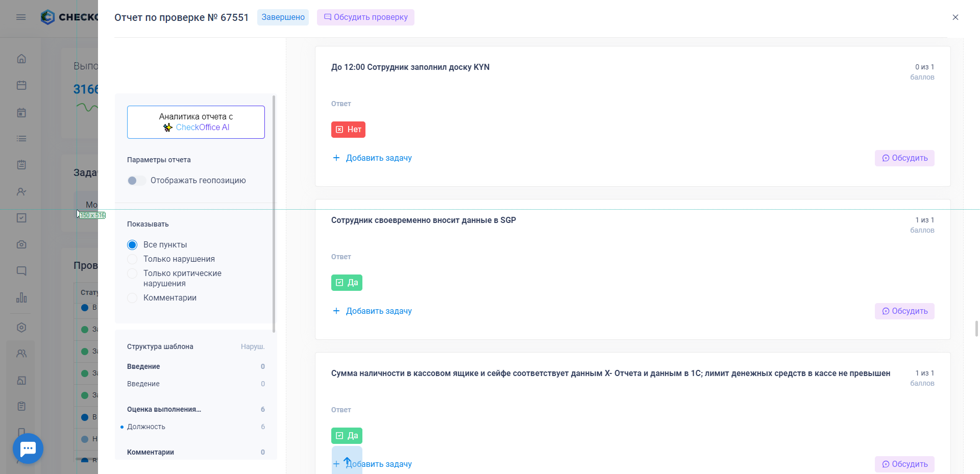Click 'Наруш.' column header
Screen dimensions: 980x474
click(x=253, y=346)
